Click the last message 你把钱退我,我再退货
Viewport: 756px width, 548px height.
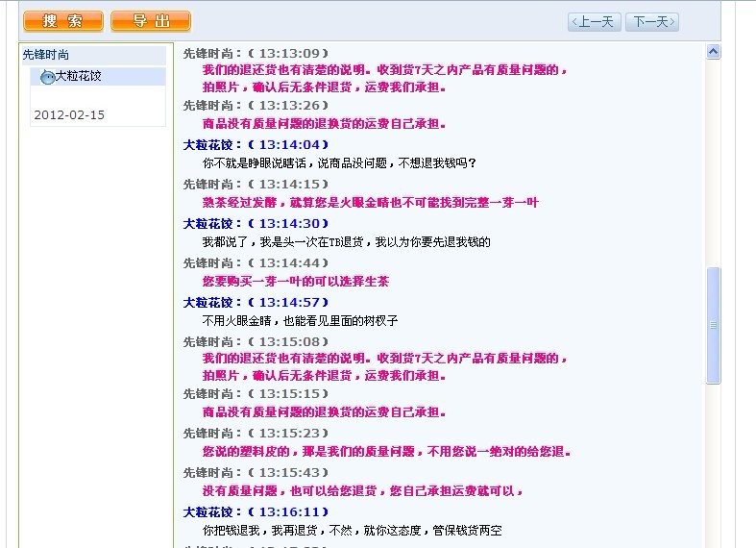click(352, 531)
